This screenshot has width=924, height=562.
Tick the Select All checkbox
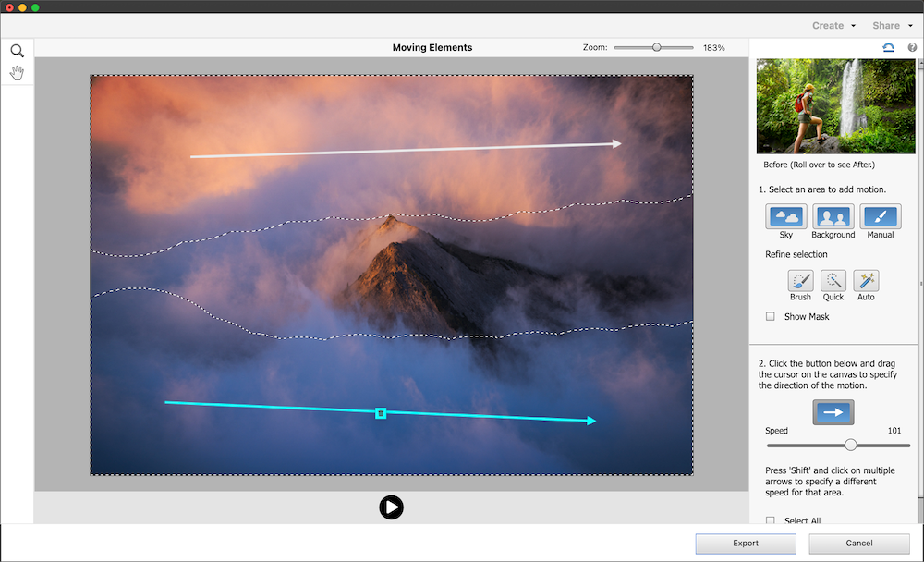coord(771,520)
